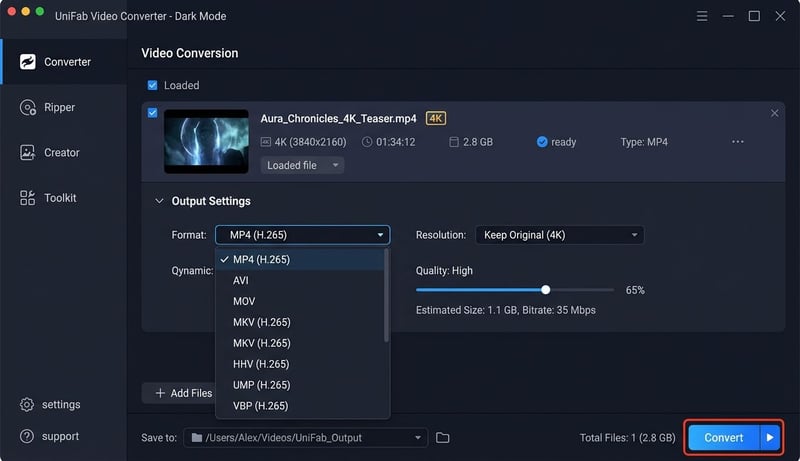The image size is (800, 461).
Task: Click the 4K resolution info icon
Action: pyautogui.click(x=265, y=142)
